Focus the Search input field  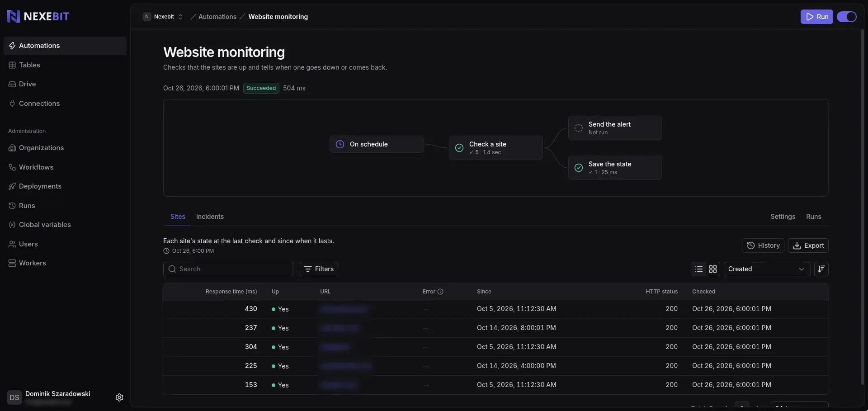(x=228, y=269)
